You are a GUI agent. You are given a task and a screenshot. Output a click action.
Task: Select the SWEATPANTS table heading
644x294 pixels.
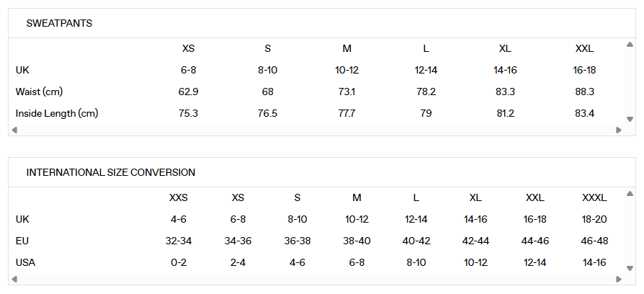point(59,24)
